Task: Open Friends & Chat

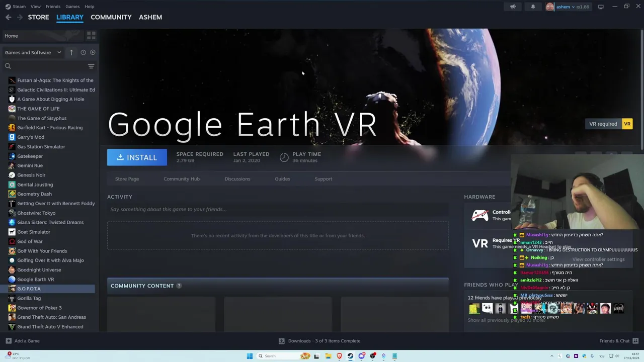Action: point(614,341)
